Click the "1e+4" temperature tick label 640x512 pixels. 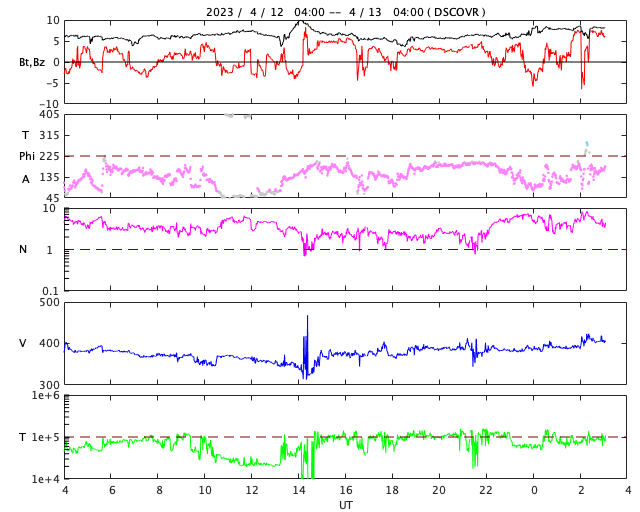click(45, 479)
